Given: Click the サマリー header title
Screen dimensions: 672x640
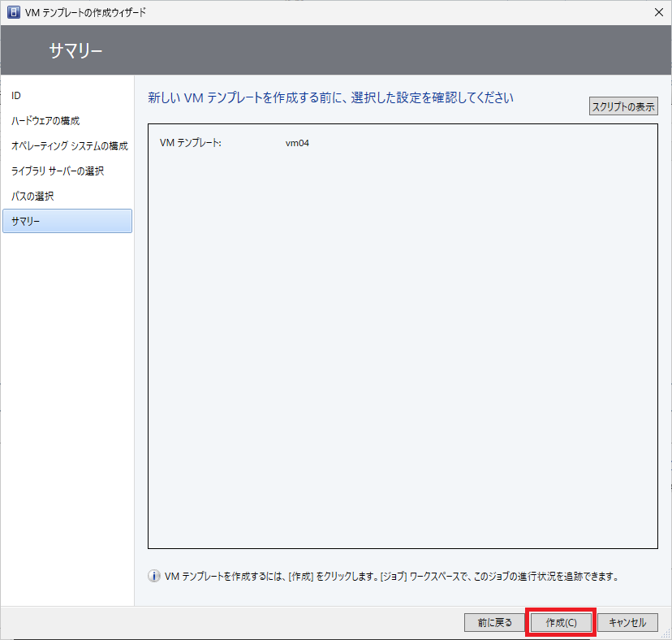Looking at the screenshot, I should click(75, 50).
